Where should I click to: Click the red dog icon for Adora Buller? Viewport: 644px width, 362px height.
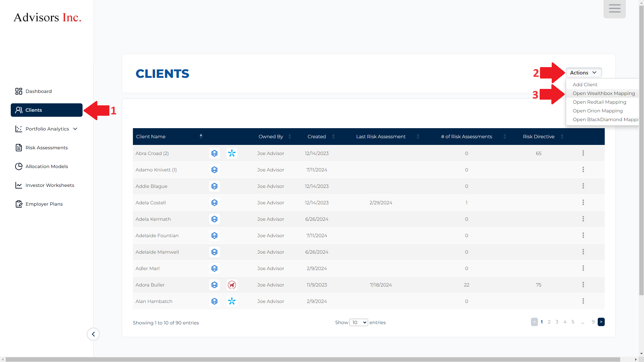(232, 285)
